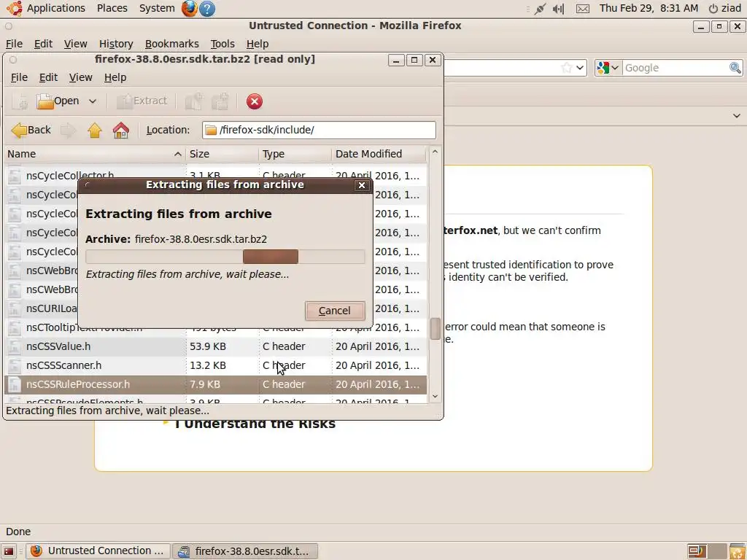Image resolution: width=747 pixels, height=560 pixels.
Task: Click the Open archive folder icon
Action: (x=44, y=101)
